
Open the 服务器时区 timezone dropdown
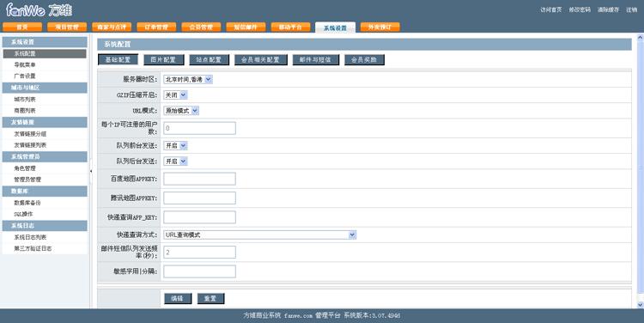[x=188, y=79]
